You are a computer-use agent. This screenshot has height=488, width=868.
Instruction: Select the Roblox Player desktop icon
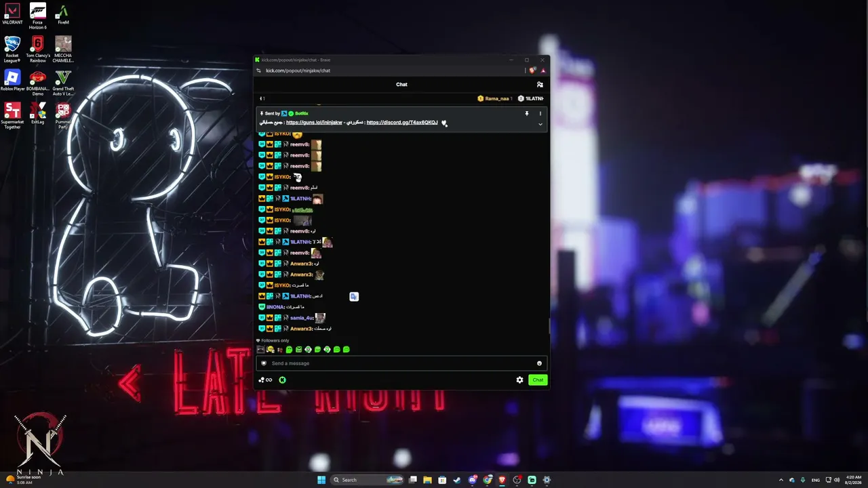[12, 81]
